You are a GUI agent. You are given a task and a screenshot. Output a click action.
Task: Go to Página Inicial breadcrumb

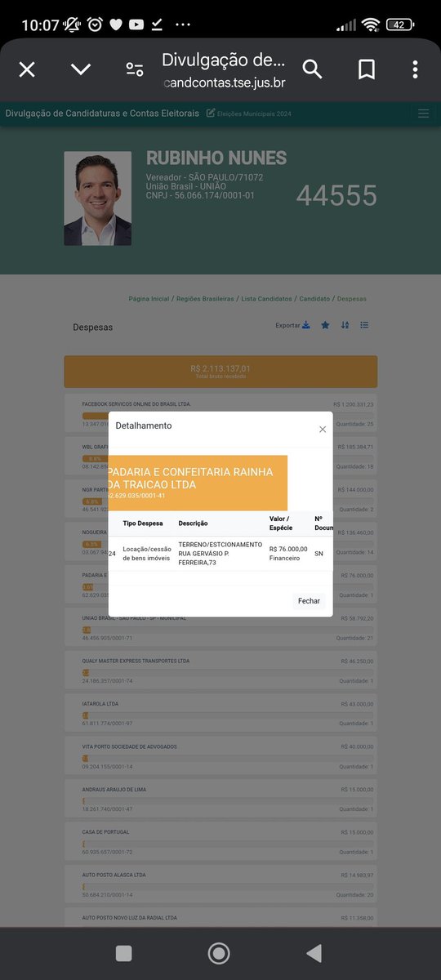point(149,299)
